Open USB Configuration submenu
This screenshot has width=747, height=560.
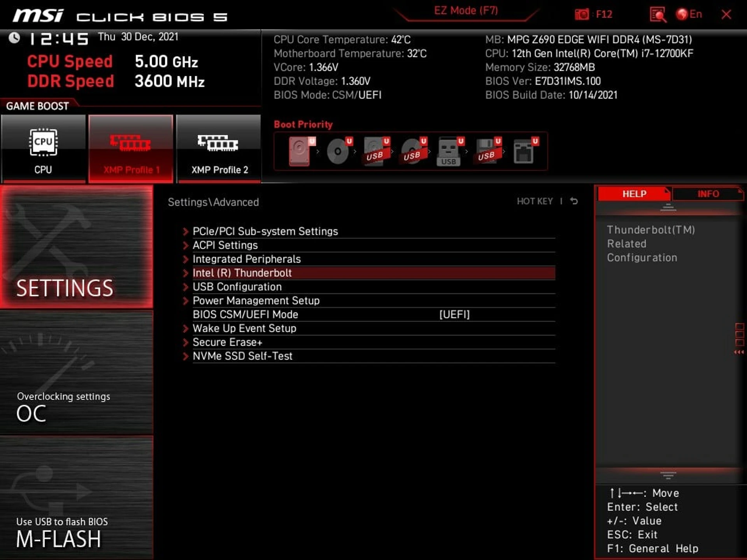pyautogui.click(x=373, y=287)
